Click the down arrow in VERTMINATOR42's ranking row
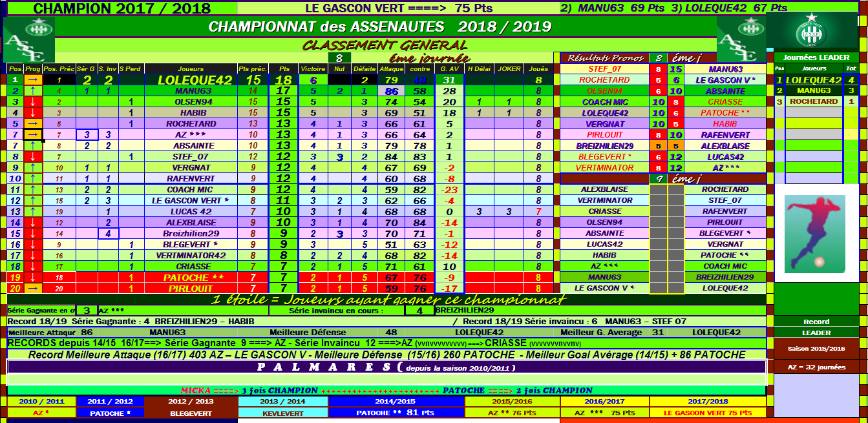Screen dimensions: 868x423 (32, 256)
